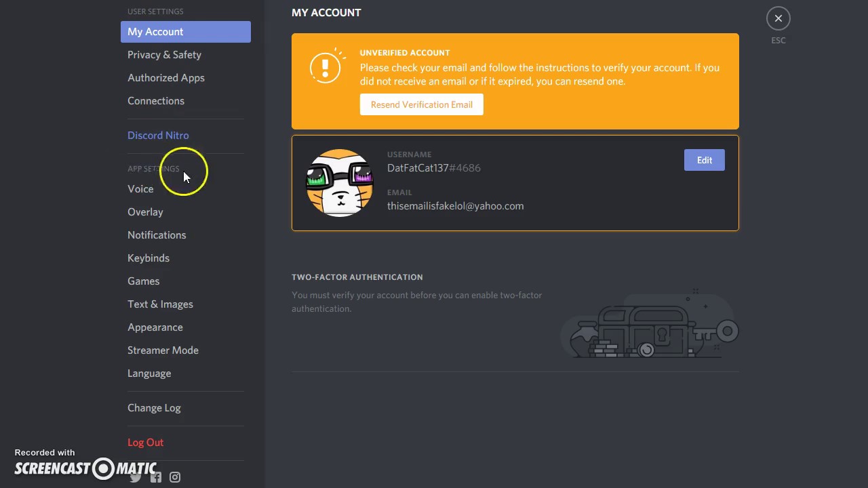Open Streamer Mode settings
The image size is (868, 488).
186,350
